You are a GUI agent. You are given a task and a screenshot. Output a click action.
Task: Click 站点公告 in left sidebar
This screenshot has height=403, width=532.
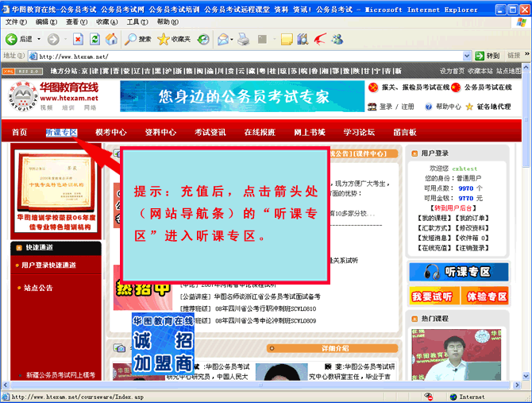point(38,289)
